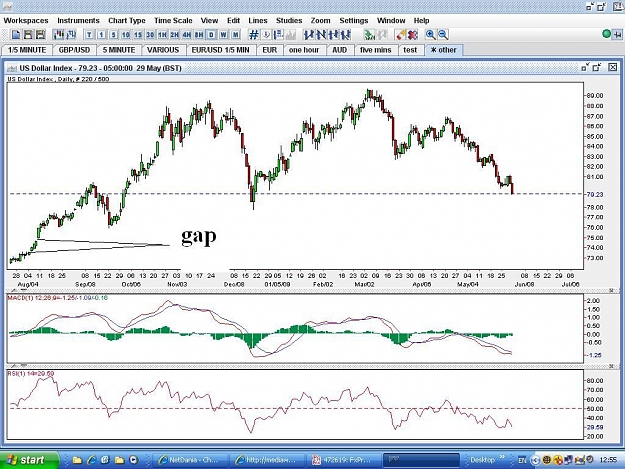Click the new workspace document icon
This screenshot has height=469, width=625.
[16, 35]
